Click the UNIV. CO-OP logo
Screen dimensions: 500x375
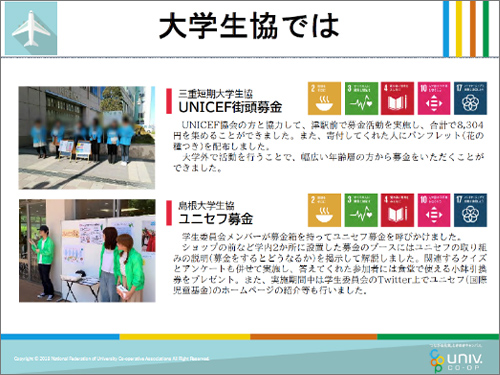tap(456, 361)
